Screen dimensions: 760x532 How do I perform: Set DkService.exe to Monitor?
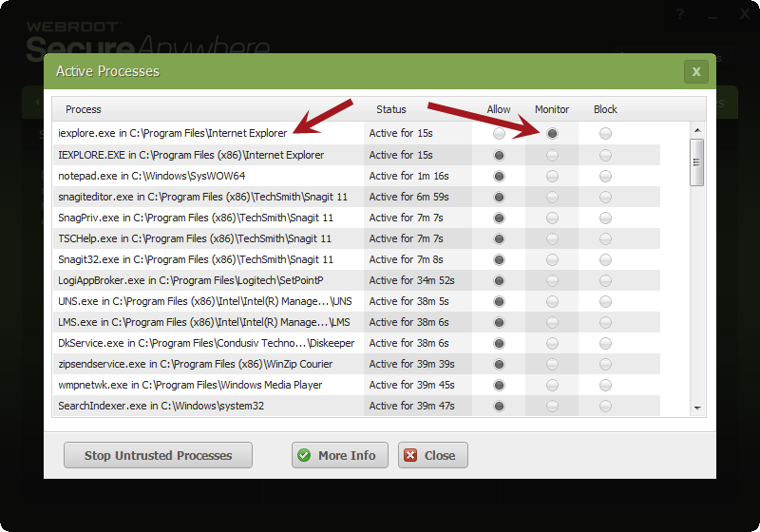click(552, 343)
